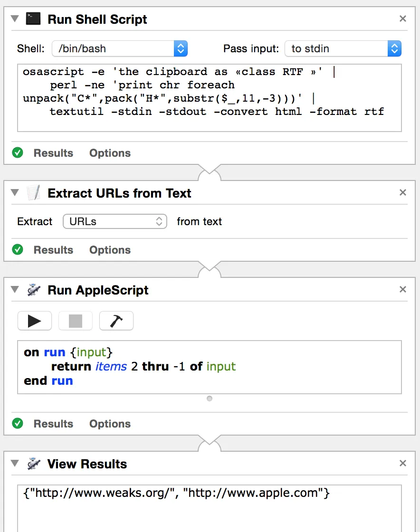Run the AppleScript with the play button
The image size is (420, 532).
click(35, 321)
